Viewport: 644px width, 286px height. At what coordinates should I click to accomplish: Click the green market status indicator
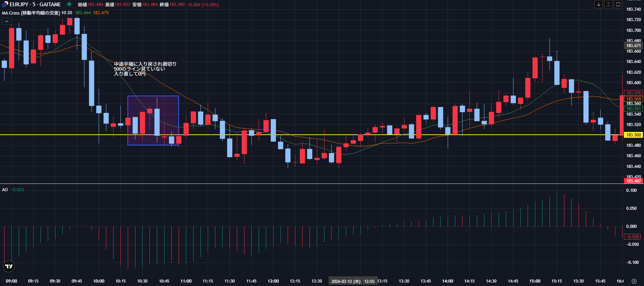click(x=69, y=5)
